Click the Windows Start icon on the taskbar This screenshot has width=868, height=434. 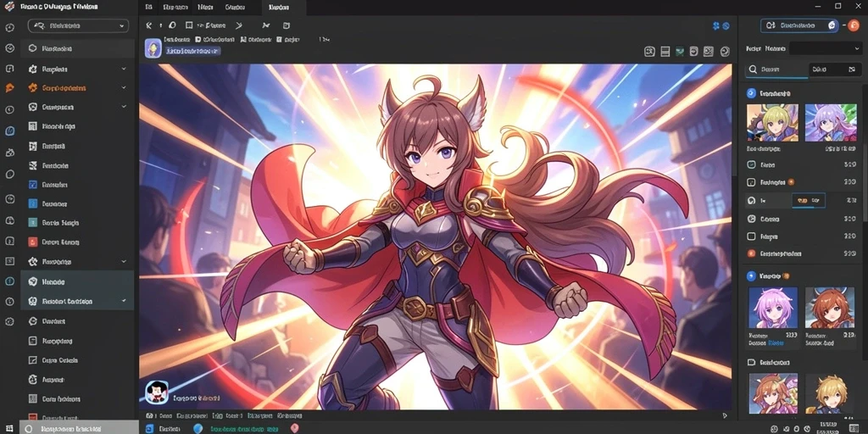click(9, 428)
